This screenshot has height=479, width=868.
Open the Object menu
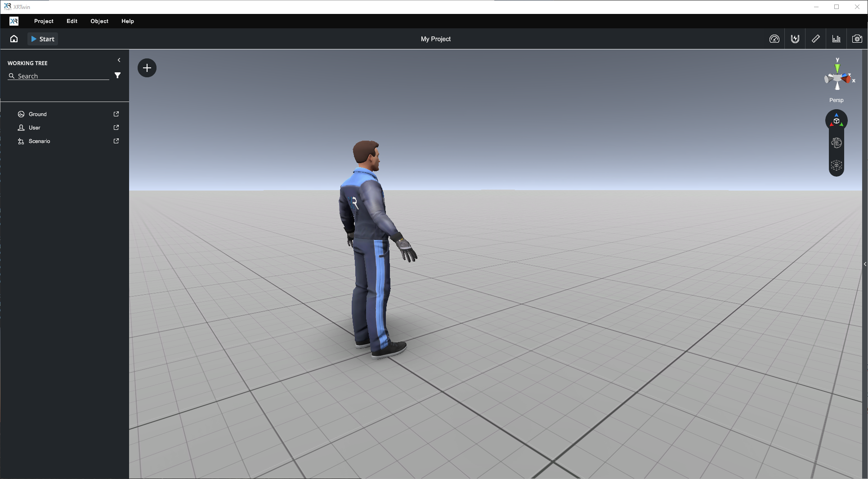tap(99, 21)
